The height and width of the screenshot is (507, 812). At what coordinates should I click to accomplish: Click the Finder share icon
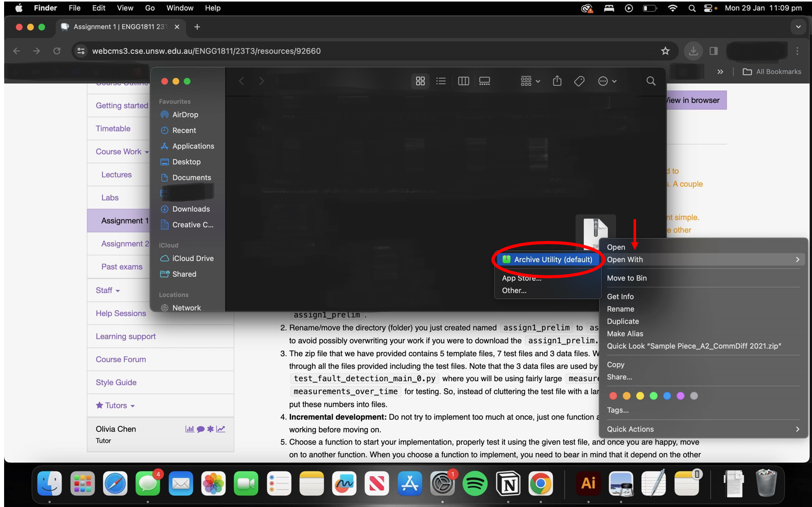(557, 81)
